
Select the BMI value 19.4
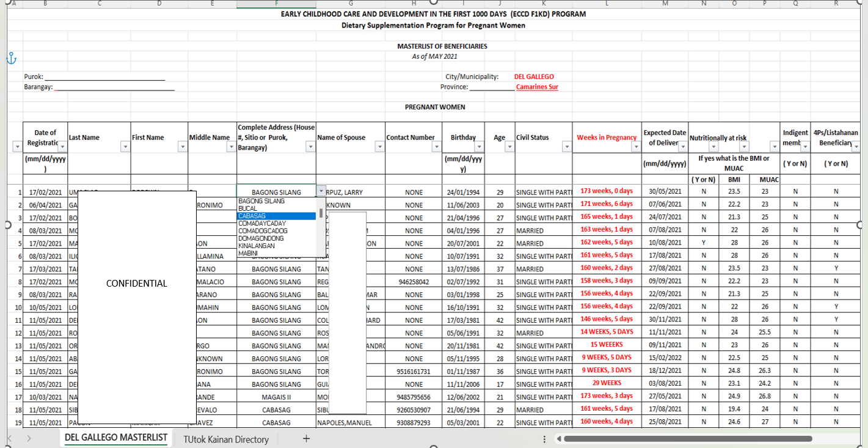click(x=734, y=410)
